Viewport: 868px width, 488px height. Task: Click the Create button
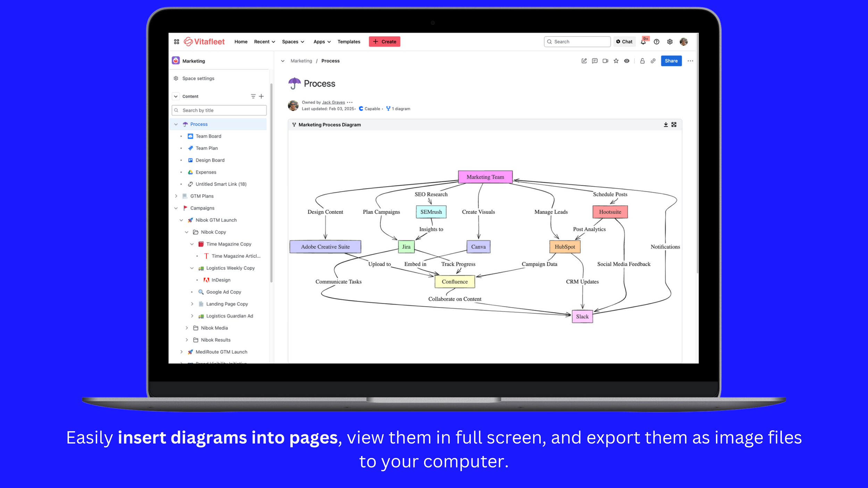click(384, 42)
